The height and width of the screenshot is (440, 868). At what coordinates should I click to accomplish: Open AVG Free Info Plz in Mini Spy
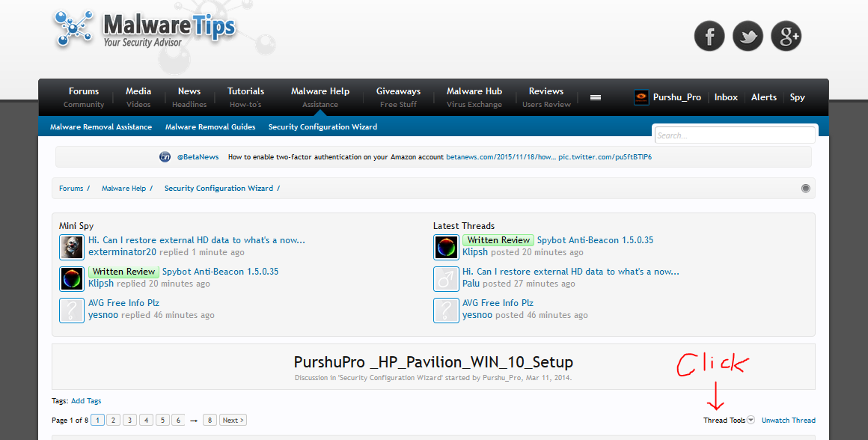click(124, 303)
